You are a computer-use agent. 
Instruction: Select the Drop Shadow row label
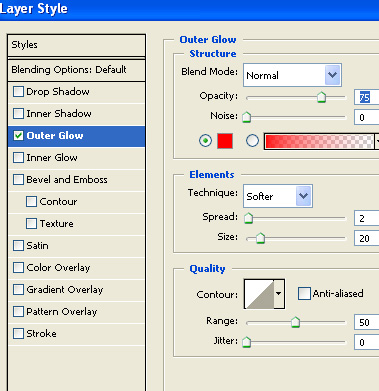pyautogui.click(x=58, y=92)
